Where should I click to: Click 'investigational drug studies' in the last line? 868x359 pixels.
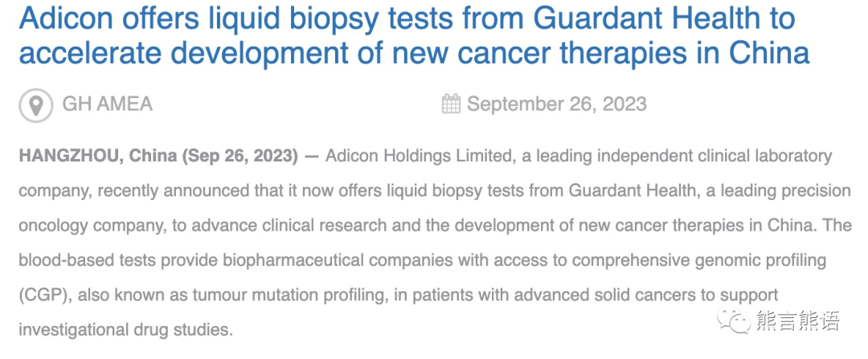pos(124,330)
